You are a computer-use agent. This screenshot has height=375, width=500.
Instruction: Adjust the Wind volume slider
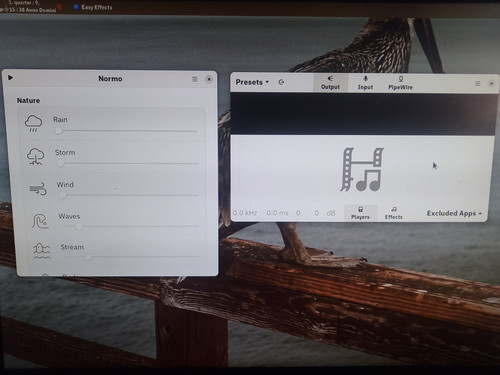[x=129, y=195]
